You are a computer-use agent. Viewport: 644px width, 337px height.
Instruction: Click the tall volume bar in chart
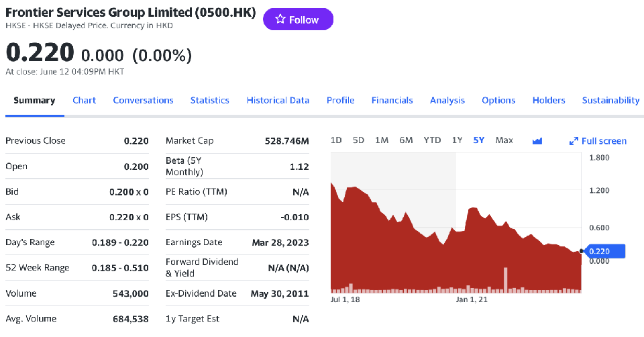pos(505,280)
